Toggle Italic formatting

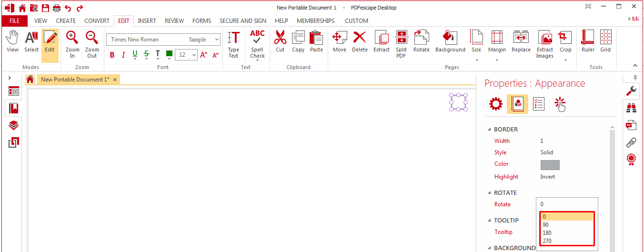click(123, 55)
